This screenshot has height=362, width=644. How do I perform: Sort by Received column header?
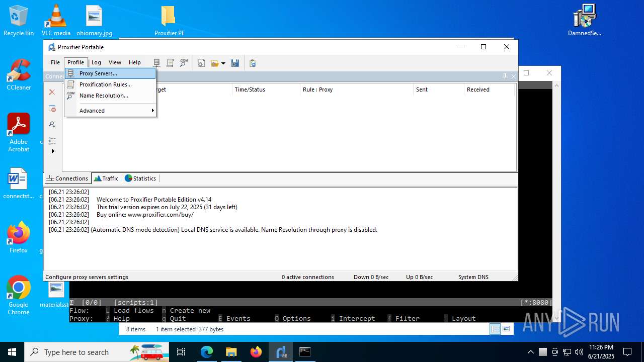[490, 89]
